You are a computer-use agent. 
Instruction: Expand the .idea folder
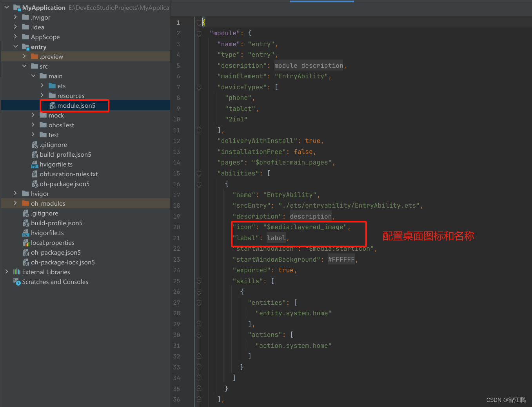15,27
